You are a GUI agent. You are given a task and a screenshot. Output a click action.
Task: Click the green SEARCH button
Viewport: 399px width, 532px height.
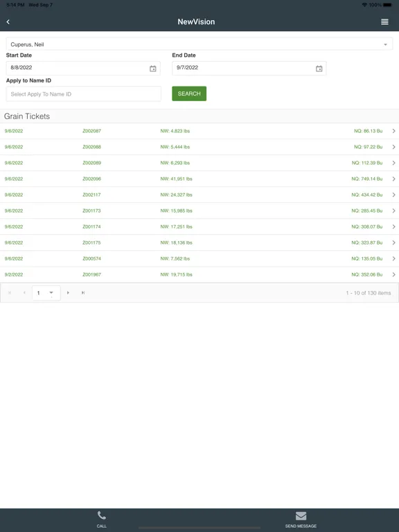(189, 94)
